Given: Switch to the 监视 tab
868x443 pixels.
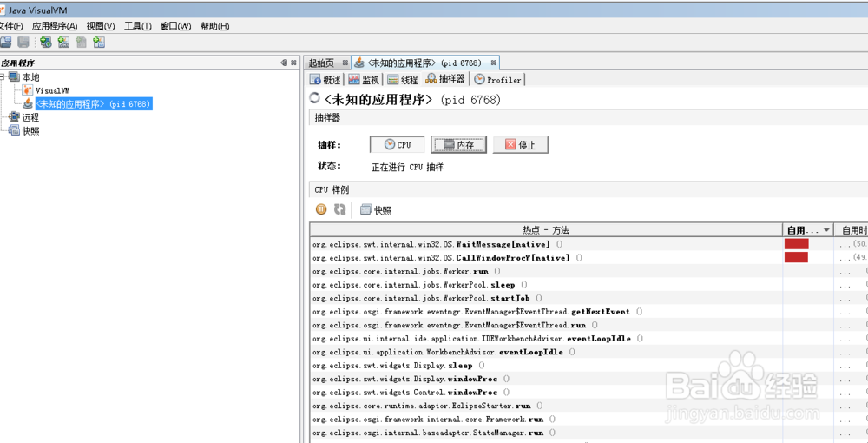Looking at the screenshot, I should click(364, 80).
